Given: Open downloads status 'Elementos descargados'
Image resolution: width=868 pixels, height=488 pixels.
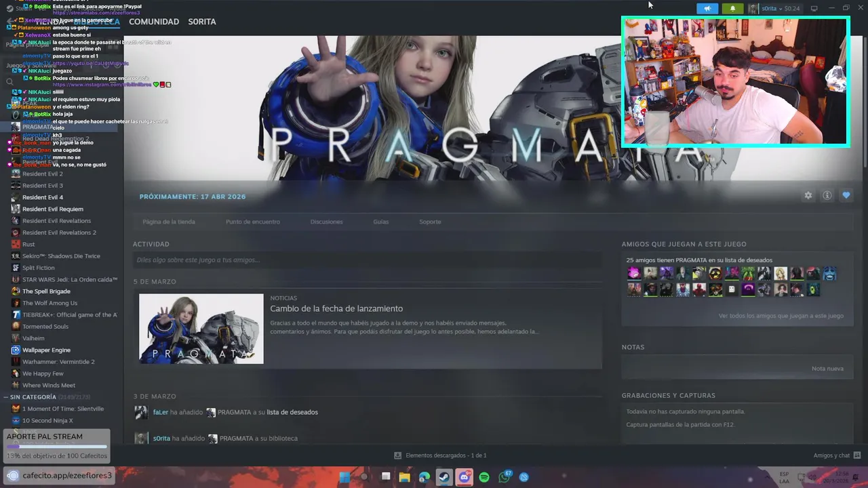Looking at the screenshot, I should 440,455.
